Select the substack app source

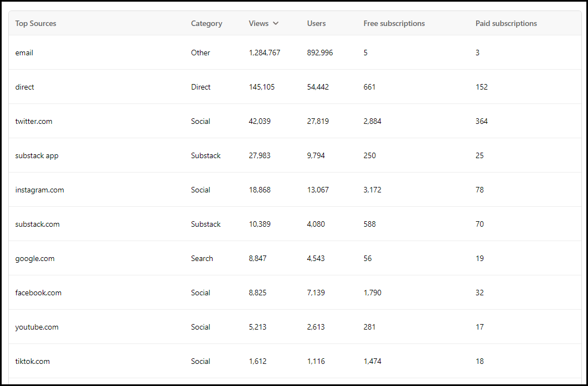point(37,155)
